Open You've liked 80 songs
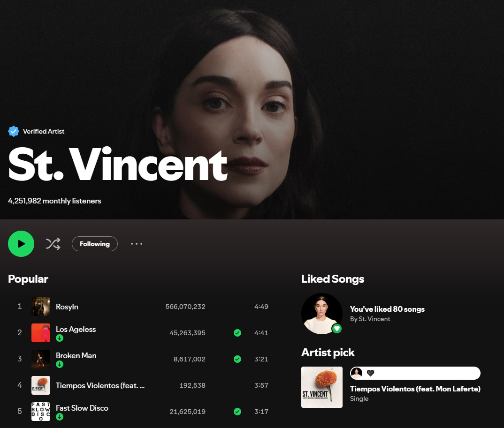504x428 pixels. [x=387, y=309]
